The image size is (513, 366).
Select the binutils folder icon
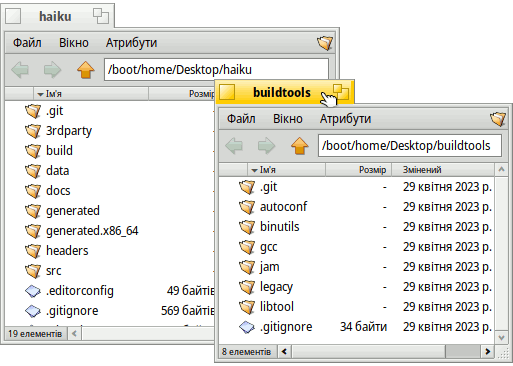pos(247,227)
